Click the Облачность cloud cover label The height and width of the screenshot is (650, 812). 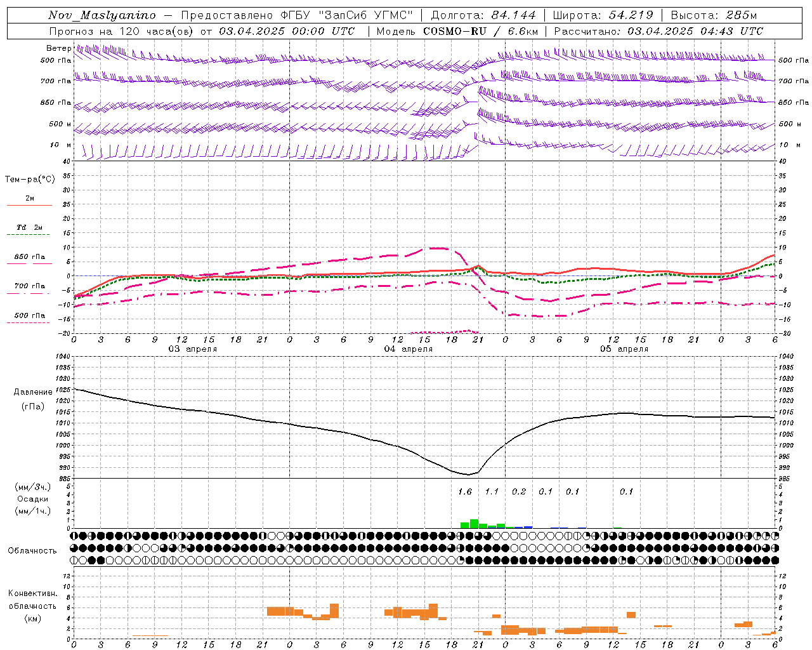click(32, 550)
